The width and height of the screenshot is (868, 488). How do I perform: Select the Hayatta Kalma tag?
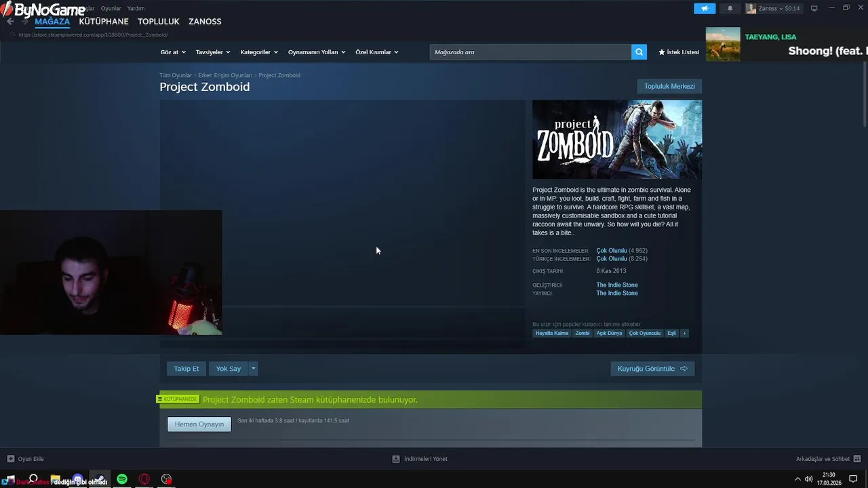(x=552, y=333)
